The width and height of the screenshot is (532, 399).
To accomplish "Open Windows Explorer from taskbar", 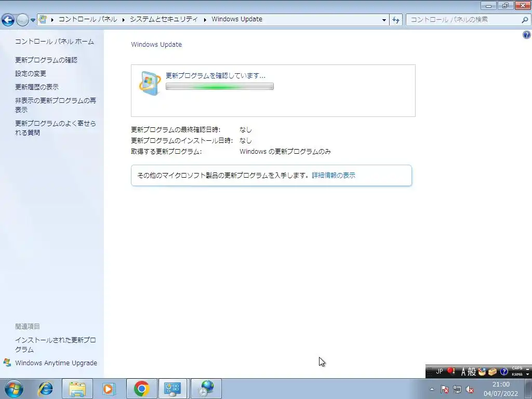I will click(77, 389).
